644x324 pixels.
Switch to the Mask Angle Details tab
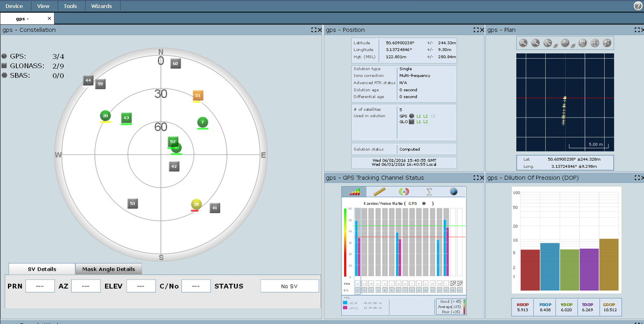point(108,269)
